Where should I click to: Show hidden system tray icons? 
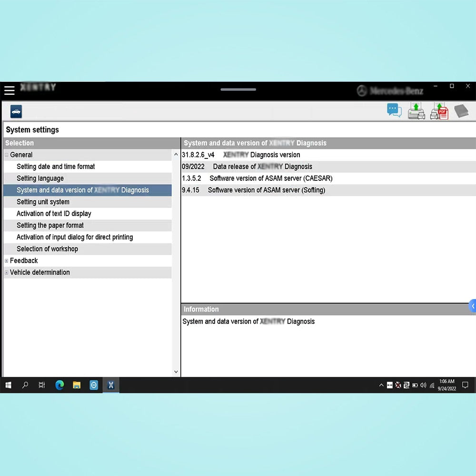point(381,385)
